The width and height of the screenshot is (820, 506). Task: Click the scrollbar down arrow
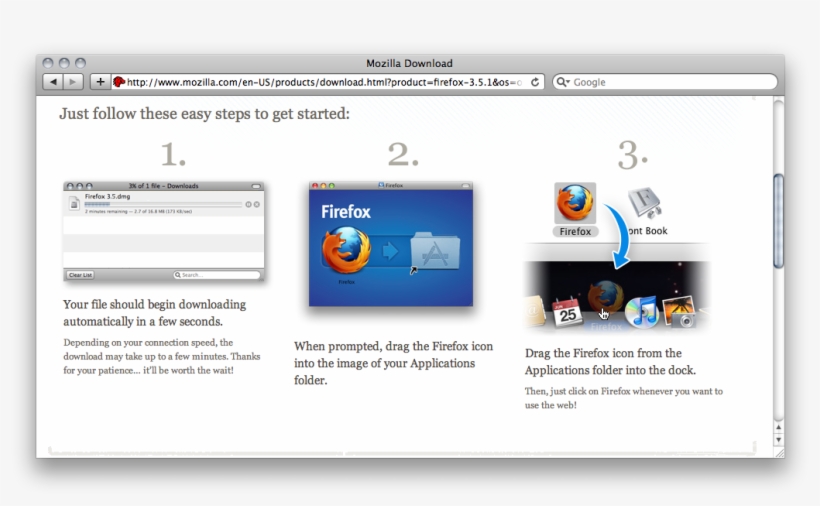point(779,440)
